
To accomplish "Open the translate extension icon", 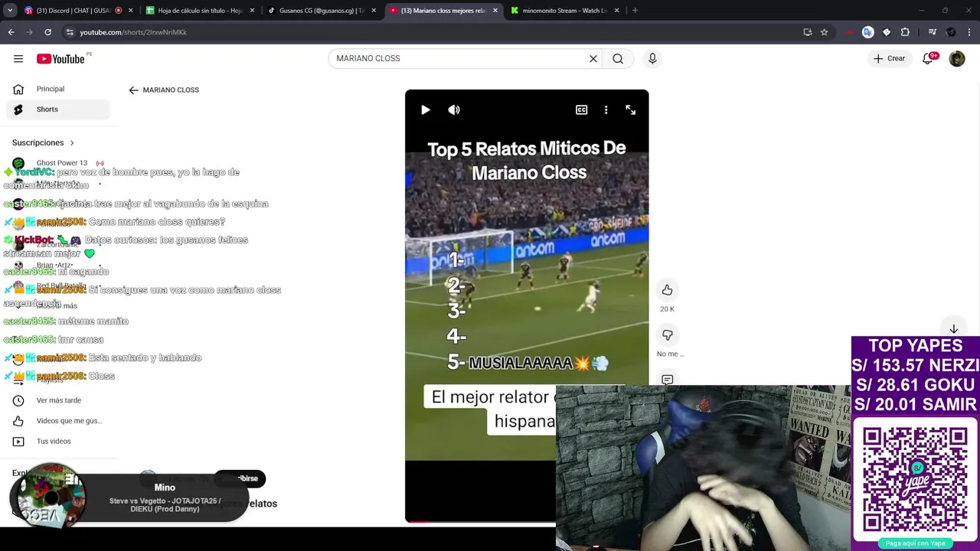I will (867, 32).
